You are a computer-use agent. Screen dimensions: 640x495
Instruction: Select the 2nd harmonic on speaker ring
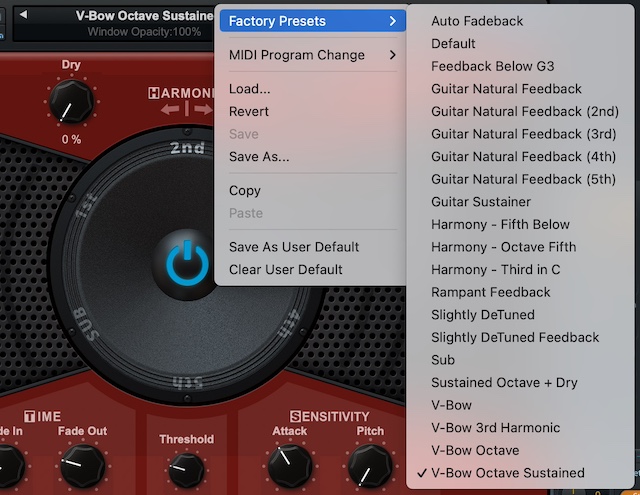click(x=187, y=147)
